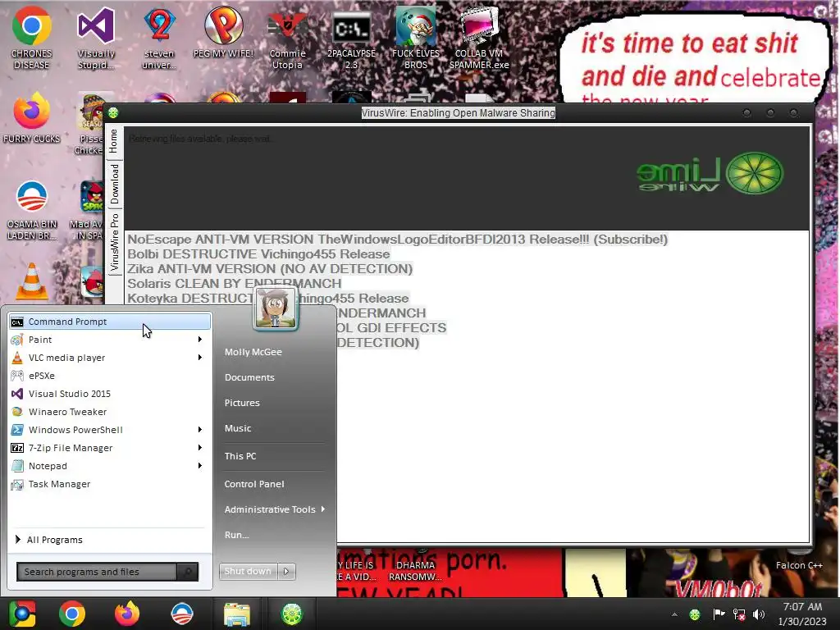Open OSAMA BIN LADEN BR... desktop icon
This screenshot has width=840, height=630.
[x=32, y=210]
